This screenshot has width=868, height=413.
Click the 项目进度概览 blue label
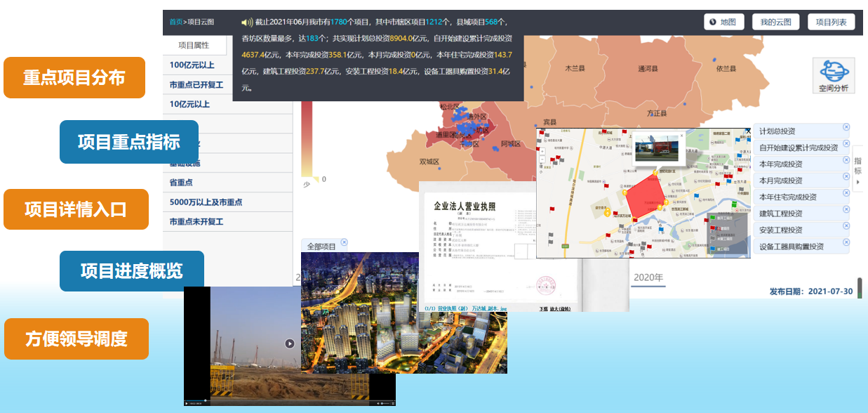(x=132, y=271)
